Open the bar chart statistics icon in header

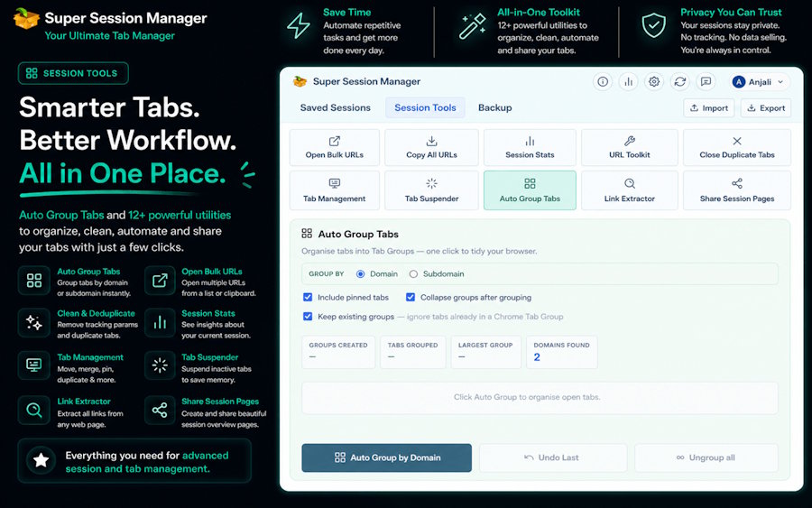coord(628,82)
